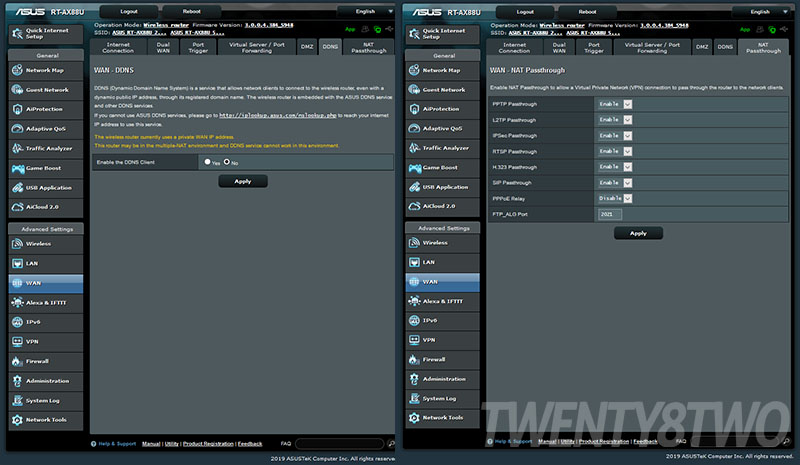Open English language dropdown in right window

(761, 12)
